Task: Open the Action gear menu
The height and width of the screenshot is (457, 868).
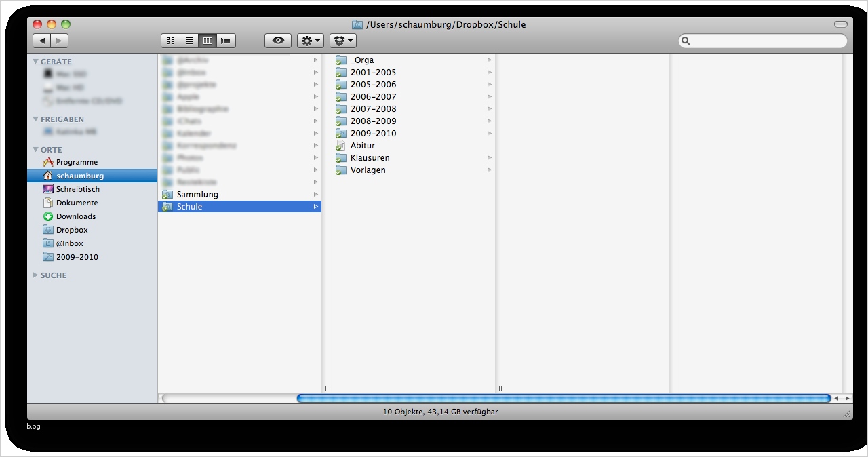Action: pyautogui.click(x=311, y=41)
